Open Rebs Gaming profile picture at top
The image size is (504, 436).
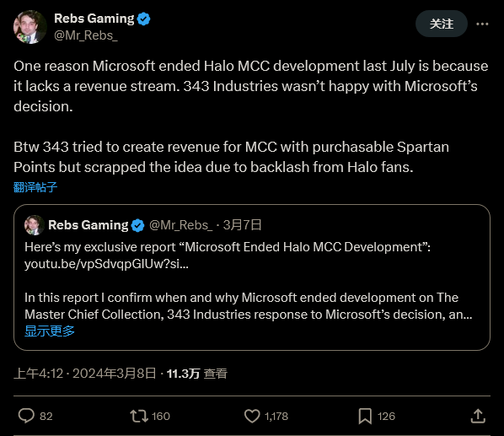pos(29,27)
